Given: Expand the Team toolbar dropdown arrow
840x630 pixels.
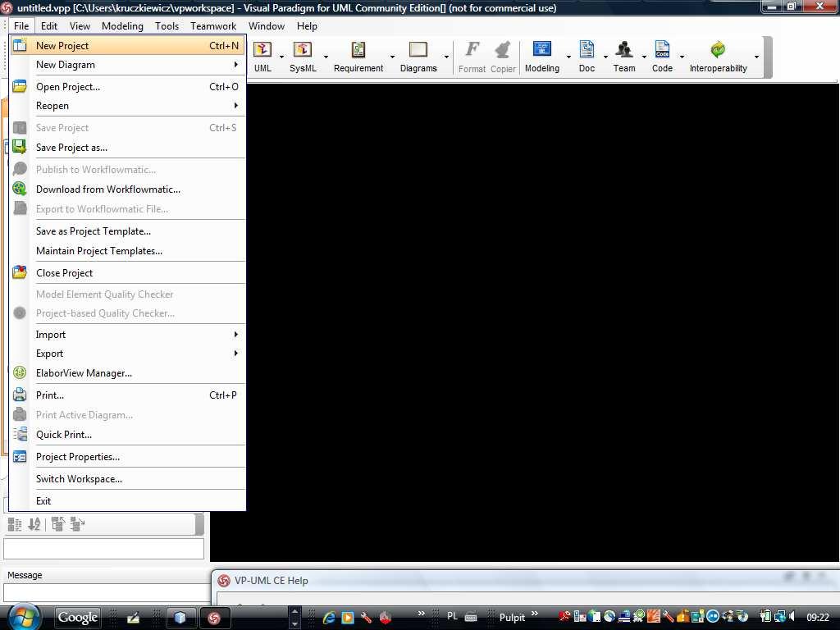Looking at the screenshot, I should (643, 57).
